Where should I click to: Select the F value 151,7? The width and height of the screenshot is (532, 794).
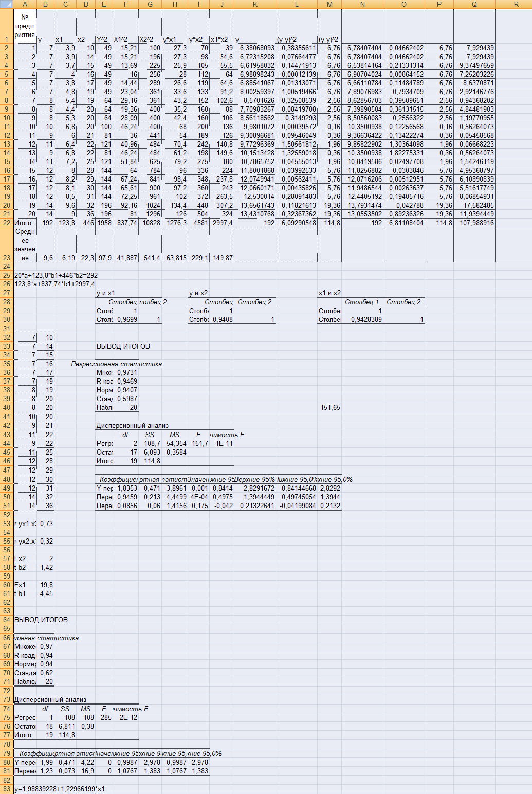click(x=199, y=443)
